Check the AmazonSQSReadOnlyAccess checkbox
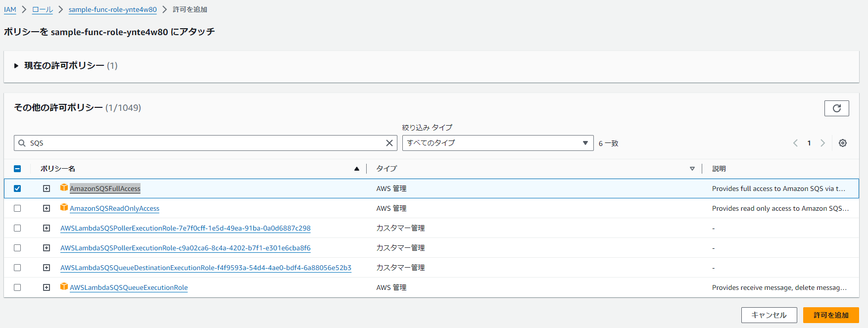This screenshot has height=328, width=868. pos(17,208)
